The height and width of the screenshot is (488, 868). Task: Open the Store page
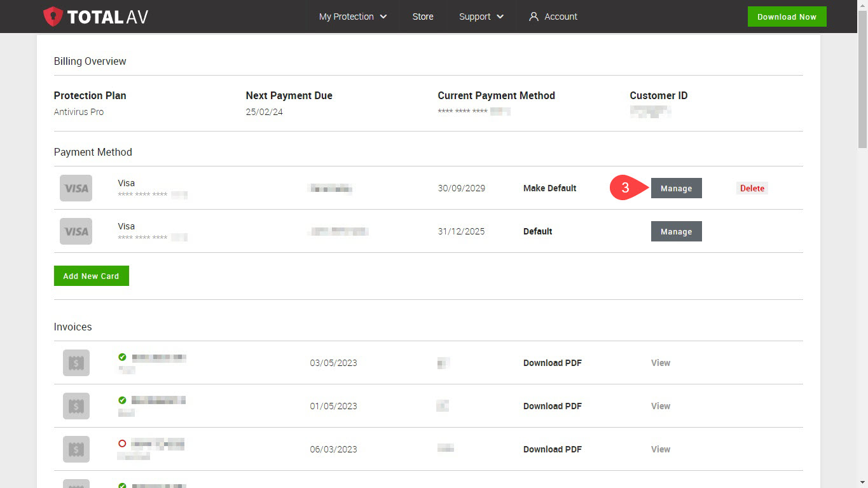423,17
